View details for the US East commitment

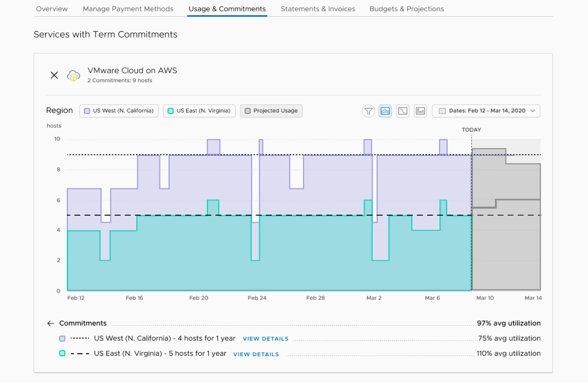pos(256,354)
